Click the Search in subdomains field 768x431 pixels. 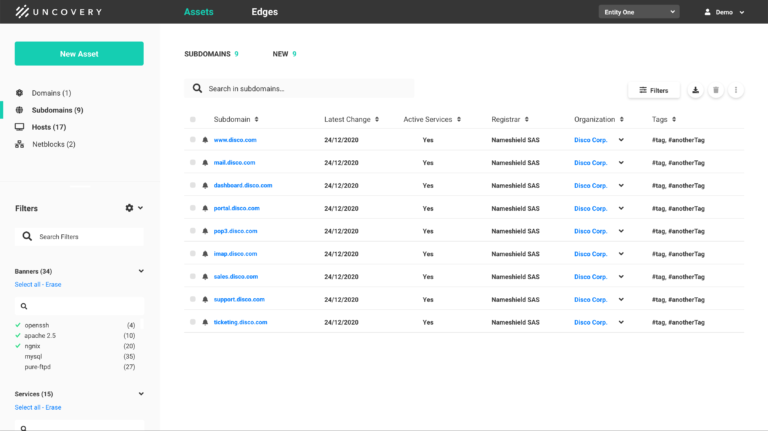(300, 89)
